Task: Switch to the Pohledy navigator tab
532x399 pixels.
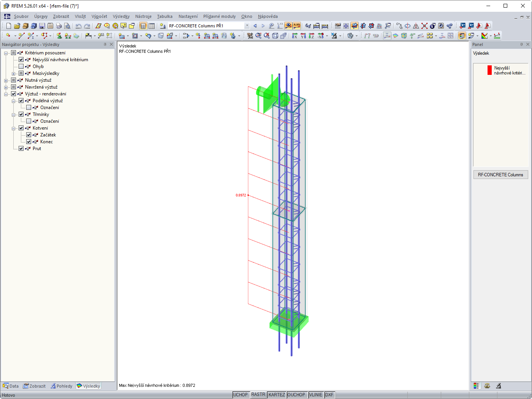Action: coord(62,386)
